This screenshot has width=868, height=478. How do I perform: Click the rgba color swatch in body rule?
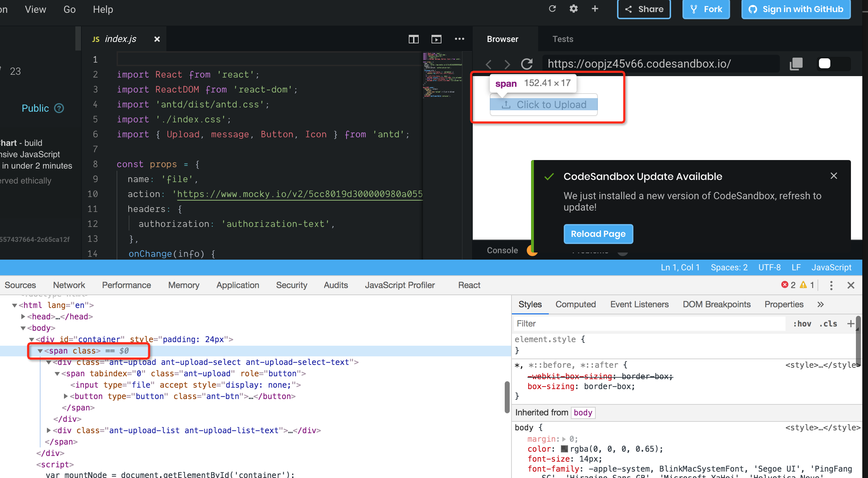(x=564, y=449)
